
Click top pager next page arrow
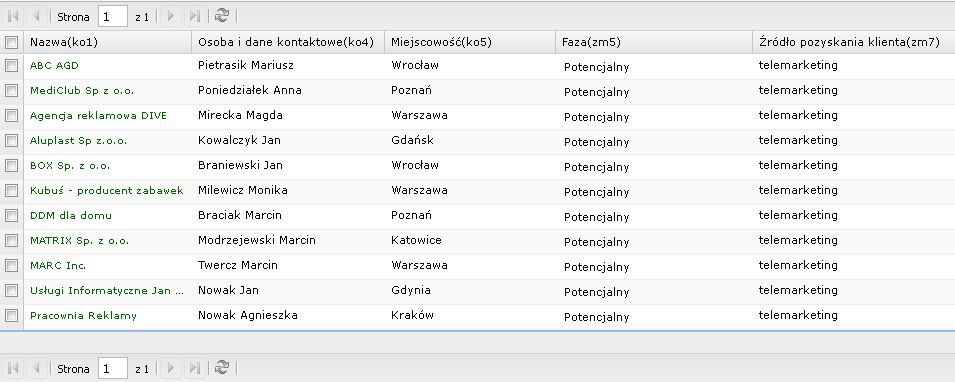point(171,16)
